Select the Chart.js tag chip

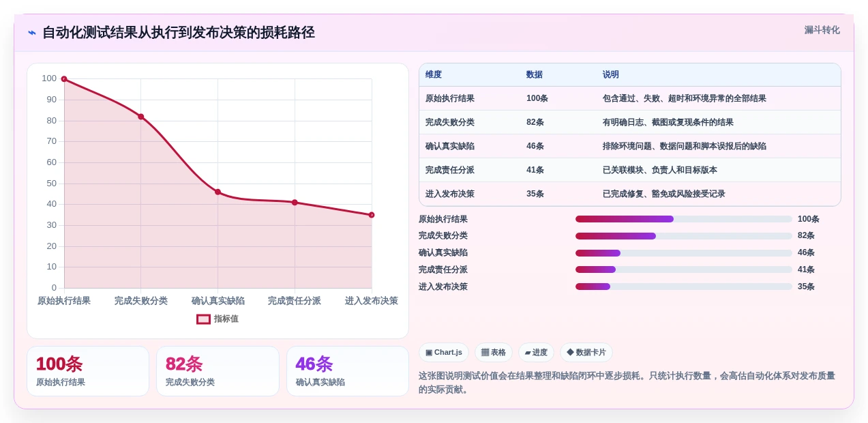[x=444, y=353]
